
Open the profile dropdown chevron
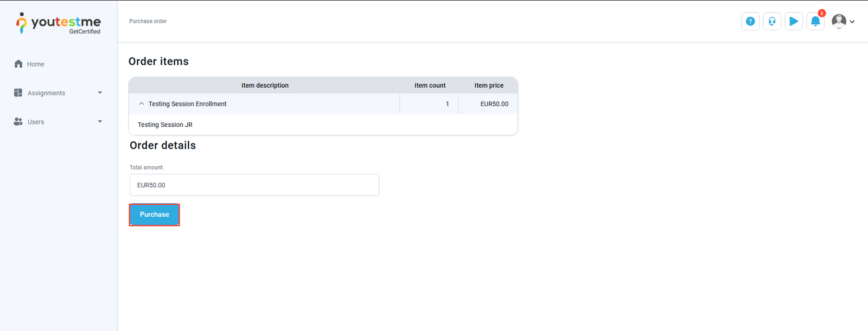(x=852, y=22)
